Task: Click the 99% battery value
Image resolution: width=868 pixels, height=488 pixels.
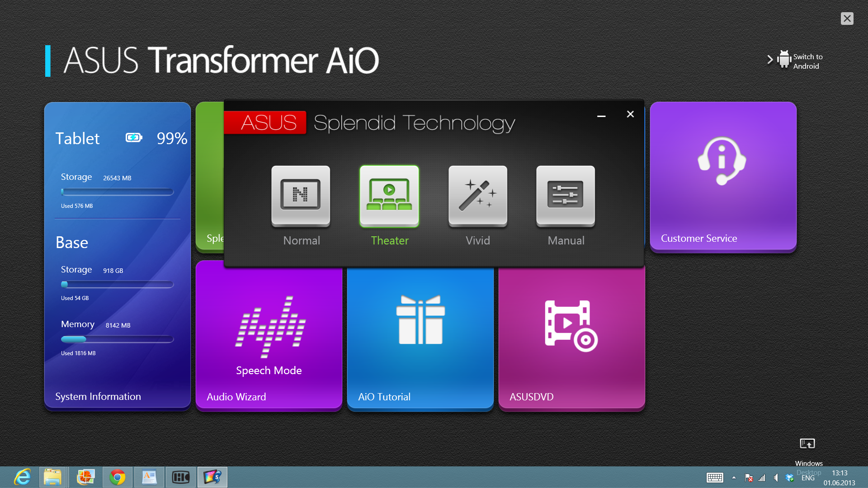Action: pyautogui.click(x=172, y=138)
